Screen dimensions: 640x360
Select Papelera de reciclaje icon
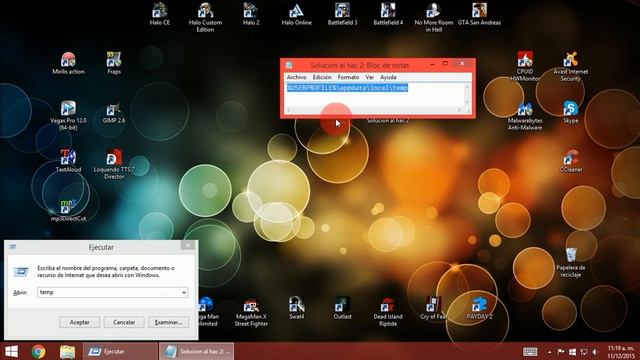(571, 262)
